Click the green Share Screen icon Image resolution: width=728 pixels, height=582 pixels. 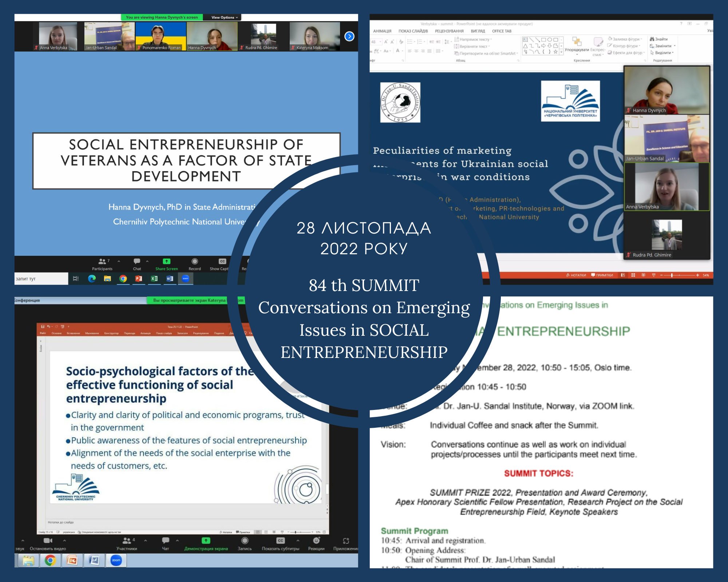[x=166, y=262]
